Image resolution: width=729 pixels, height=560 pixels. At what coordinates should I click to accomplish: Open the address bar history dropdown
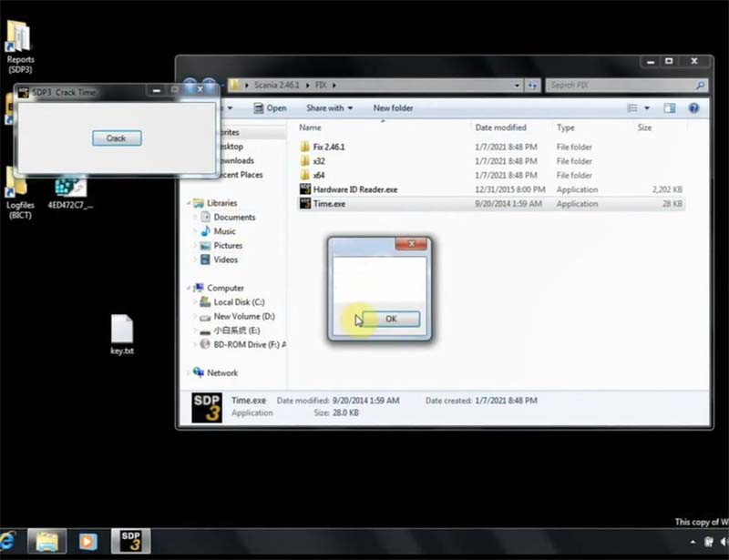tap(517, 86)
